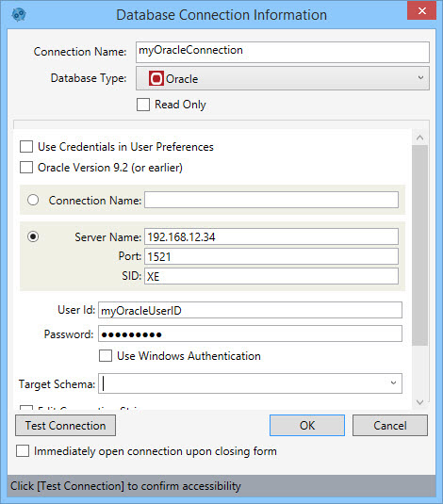
Task: Select the Server Name radio button
Action: (33, 236)
